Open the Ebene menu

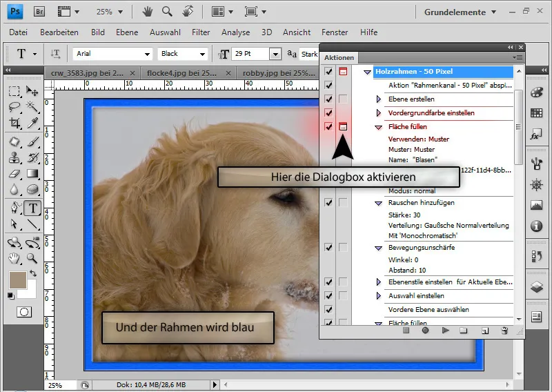(127, 32)
